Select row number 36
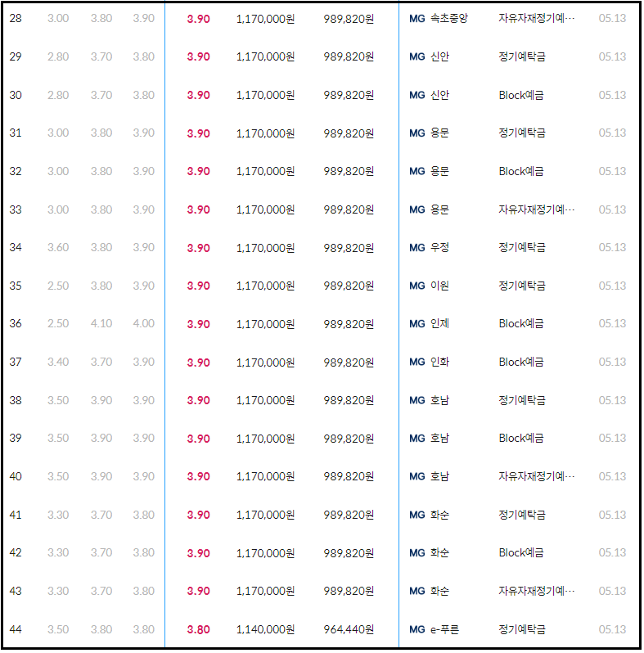 point(16,323)
